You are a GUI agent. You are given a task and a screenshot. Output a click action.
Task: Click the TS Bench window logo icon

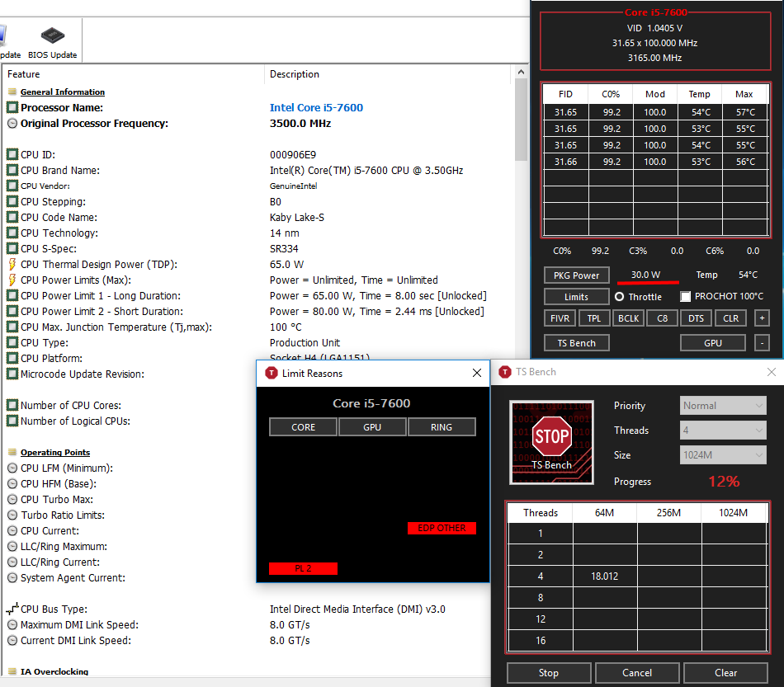coord(505,372)
